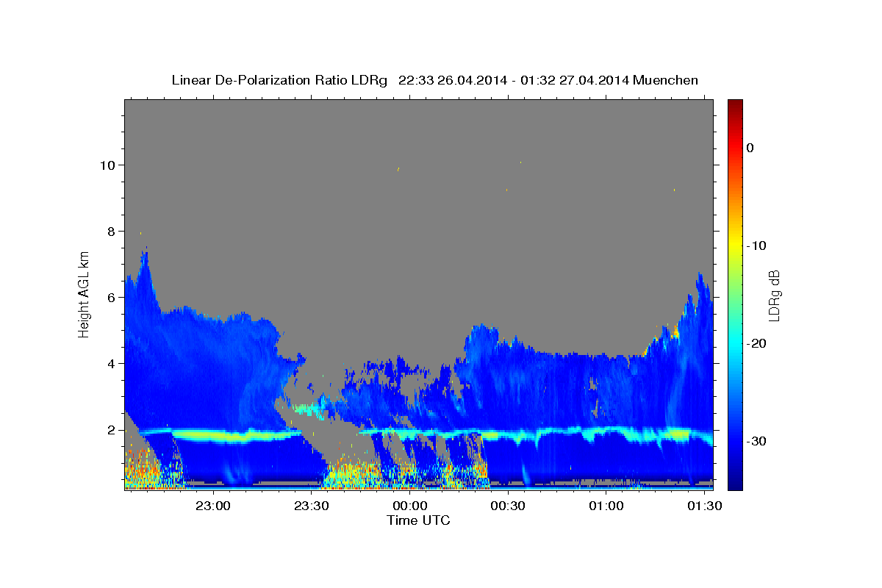
Task: Click the dark blue bottom of colorbar
Action: pyautogui.click(x=734, y=481)
